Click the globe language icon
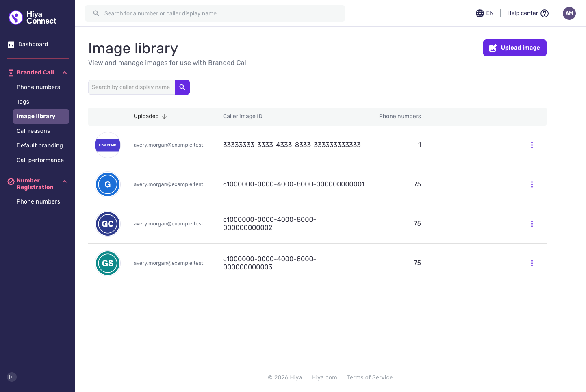The width and height of the screenshot is (586, 392). coord(480,13)
